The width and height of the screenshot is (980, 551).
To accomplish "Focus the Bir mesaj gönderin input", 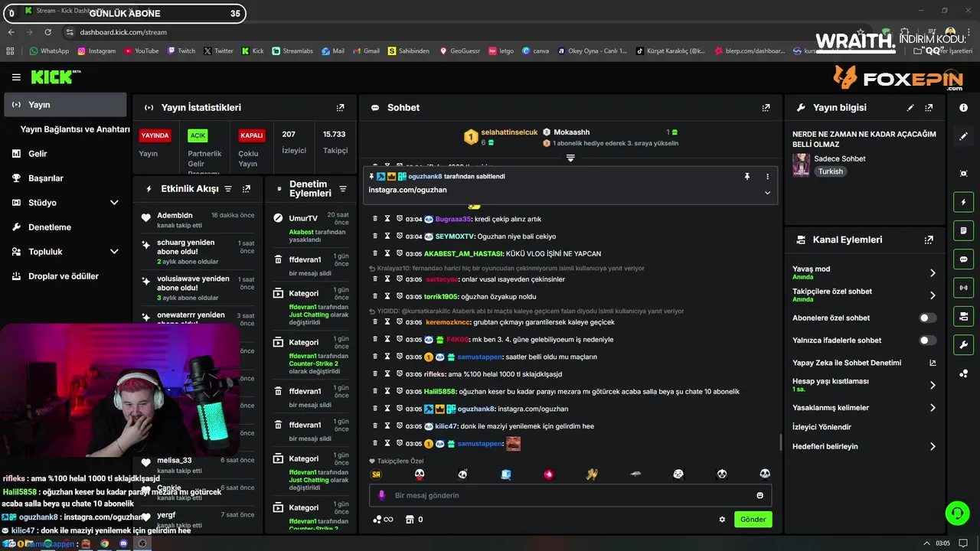I will coord(570,495).
